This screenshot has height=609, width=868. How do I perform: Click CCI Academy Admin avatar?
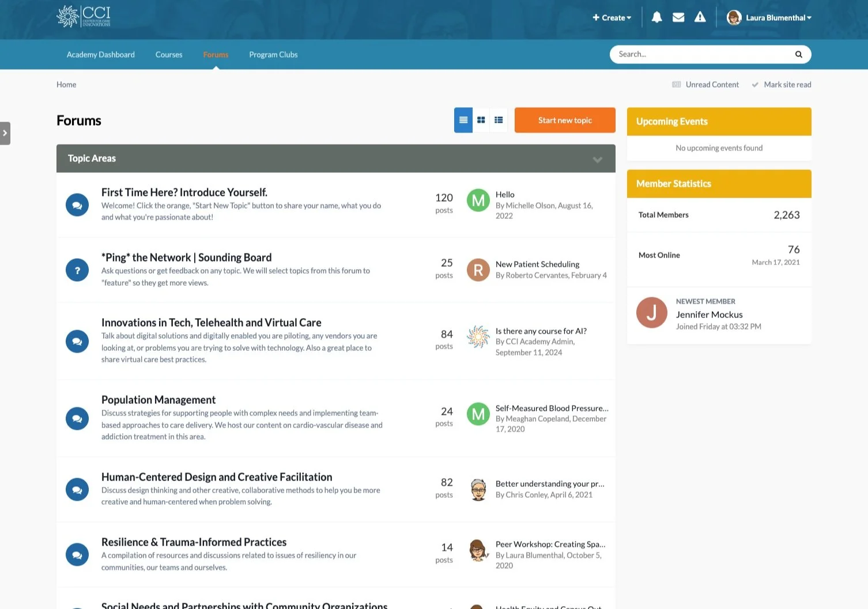(478, 336)
